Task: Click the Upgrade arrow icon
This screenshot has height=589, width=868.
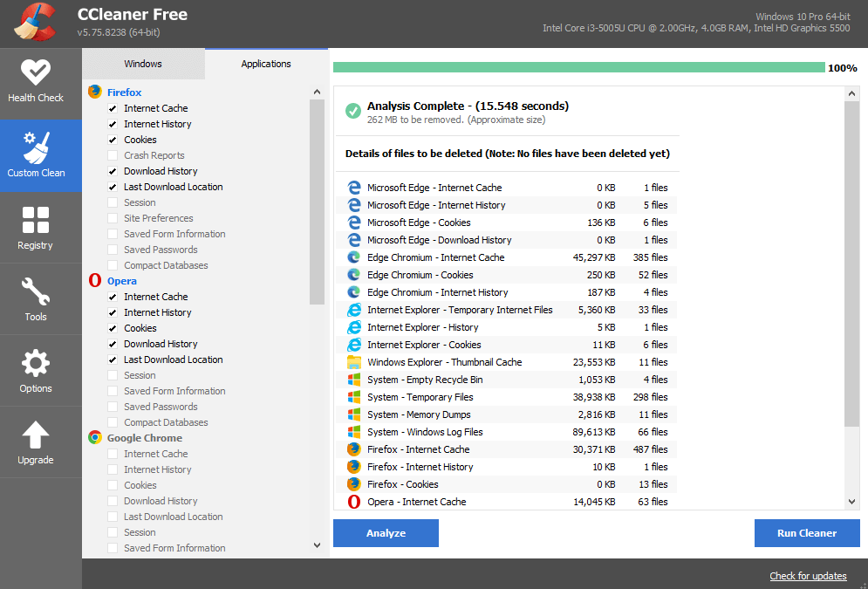Action: point(36,435)
